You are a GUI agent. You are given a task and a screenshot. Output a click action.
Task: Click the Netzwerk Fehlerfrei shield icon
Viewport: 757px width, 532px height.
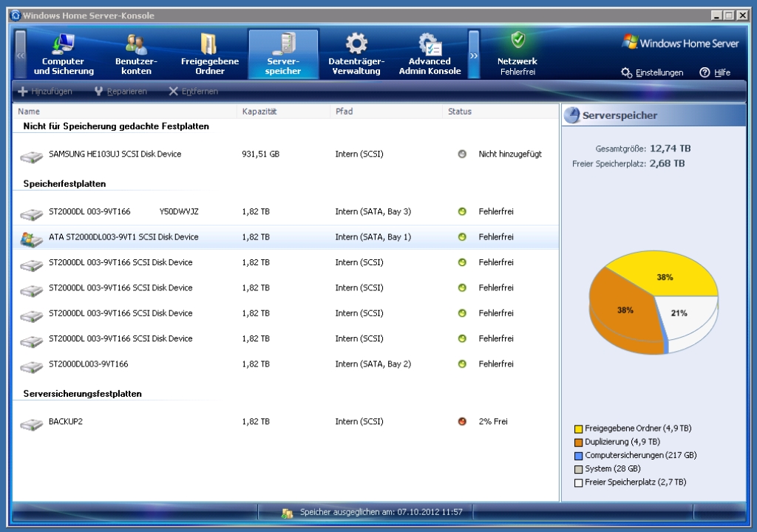tap(518, 40)
